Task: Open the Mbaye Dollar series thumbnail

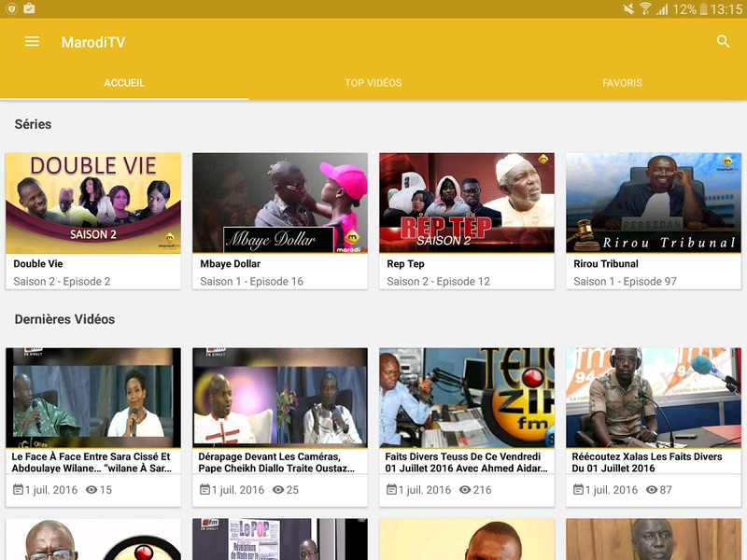Action: 280,203
